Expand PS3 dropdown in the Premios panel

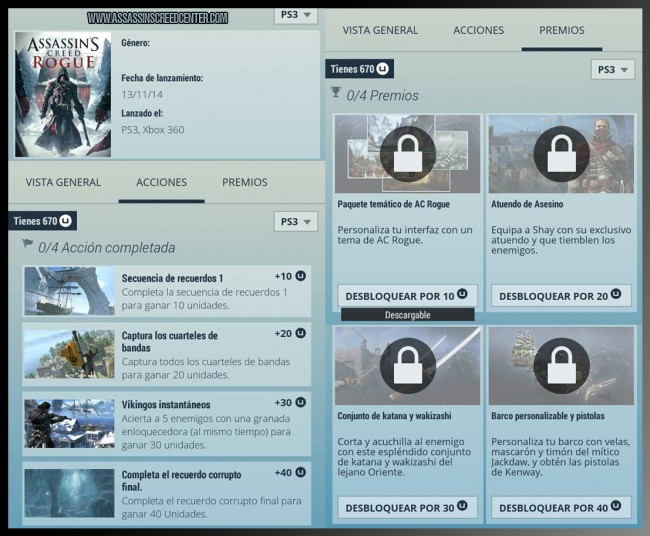coord(613,69)
